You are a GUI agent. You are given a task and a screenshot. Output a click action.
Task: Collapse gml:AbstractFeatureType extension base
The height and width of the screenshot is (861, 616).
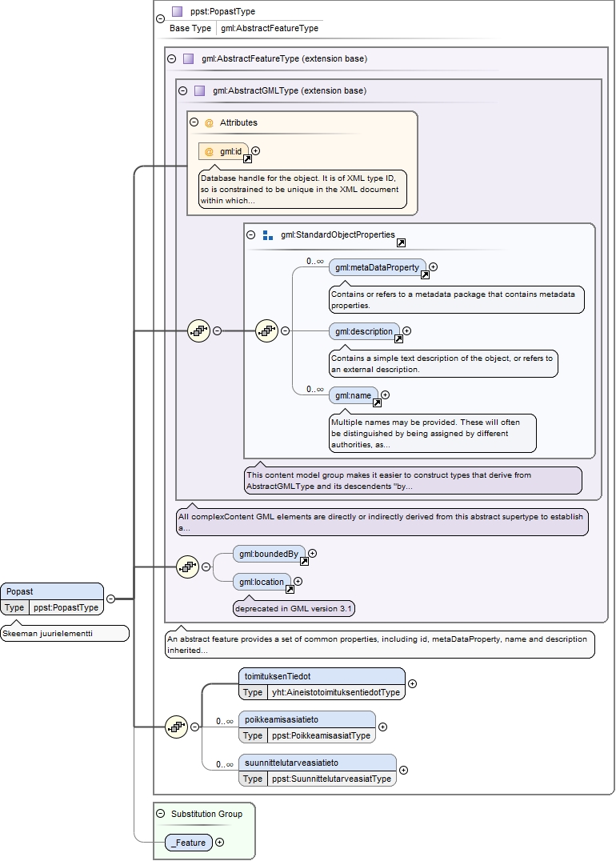pyautogui.click(x=171, y=58)
